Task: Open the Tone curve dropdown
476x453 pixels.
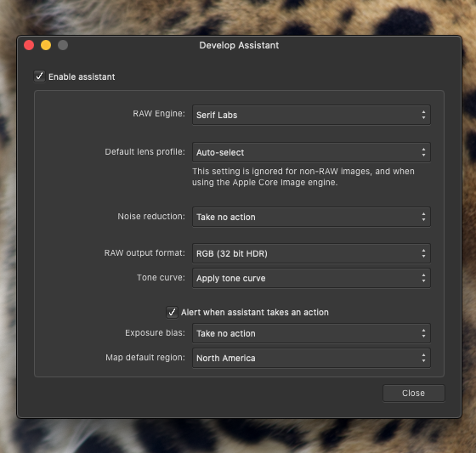Action: click(x=311, y=278)
